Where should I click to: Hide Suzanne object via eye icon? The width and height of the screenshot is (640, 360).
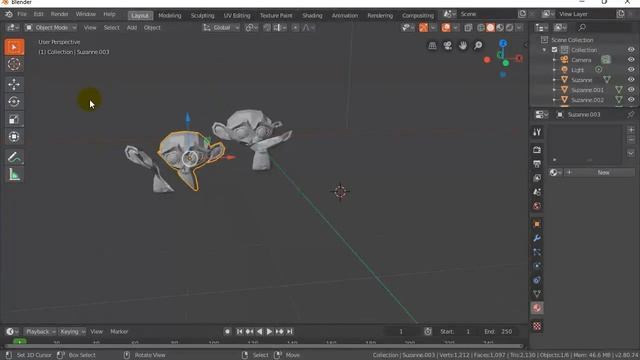(631, 80)
